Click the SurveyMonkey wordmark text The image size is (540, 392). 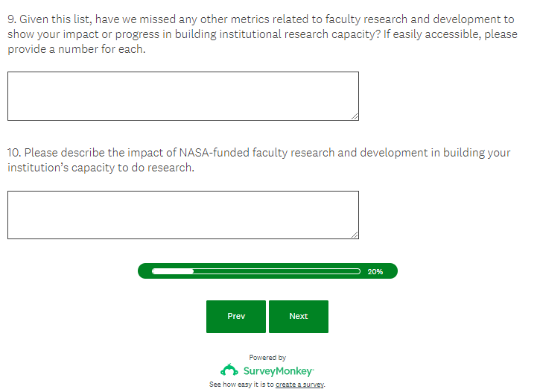278,370
